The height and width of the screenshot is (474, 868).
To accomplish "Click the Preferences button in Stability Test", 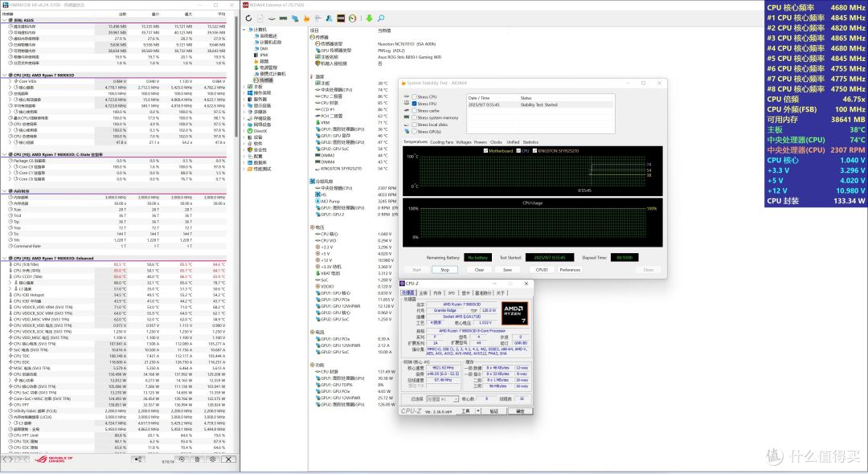I will point(570,269).
